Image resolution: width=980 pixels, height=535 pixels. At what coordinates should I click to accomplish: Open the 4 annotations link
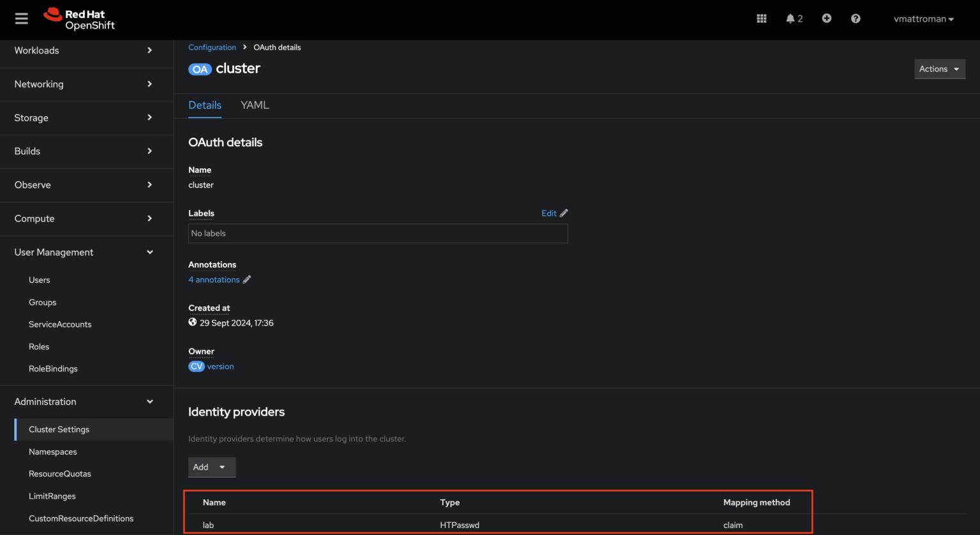tap(214, 280)
